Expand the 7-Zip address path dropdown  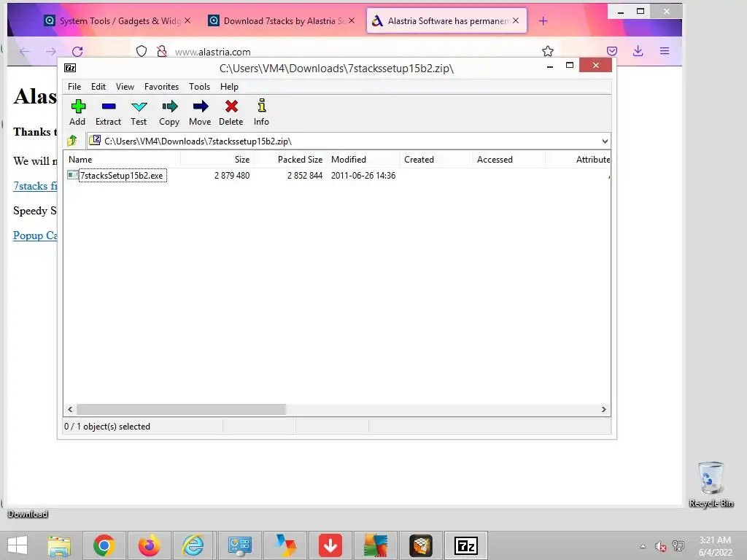(x=605, y=141)
